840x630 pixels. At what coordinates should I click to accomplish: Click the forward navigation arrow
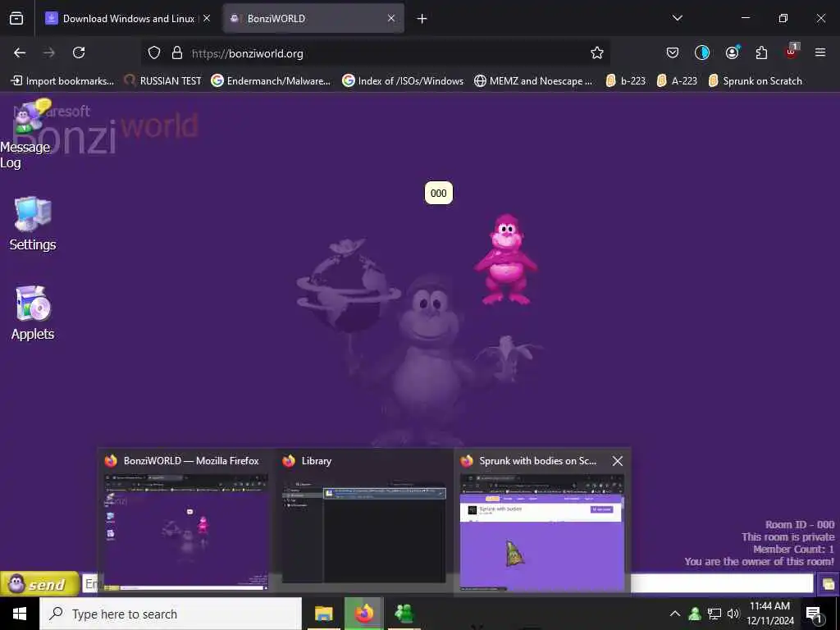[49, 52]
